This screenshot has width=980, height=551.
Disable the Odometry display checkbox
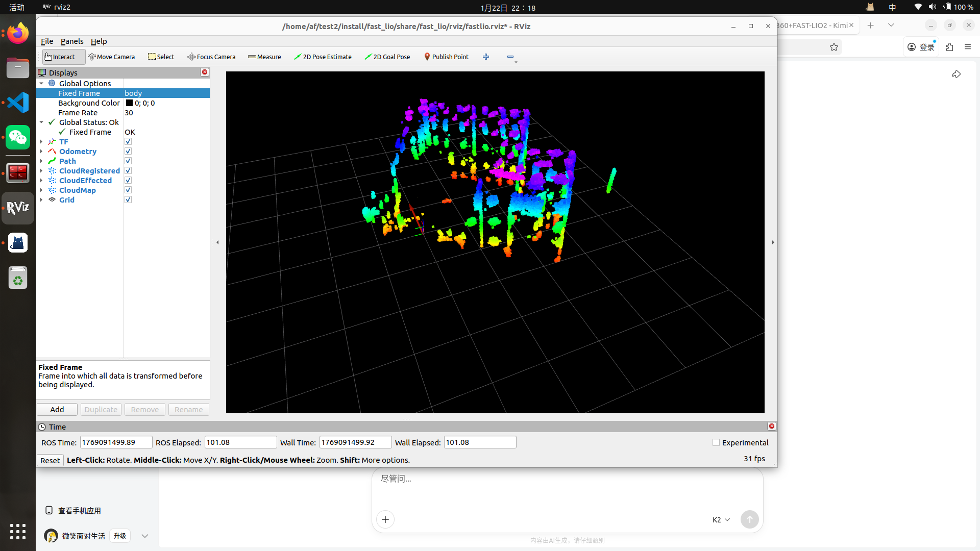tap(128, 152)
